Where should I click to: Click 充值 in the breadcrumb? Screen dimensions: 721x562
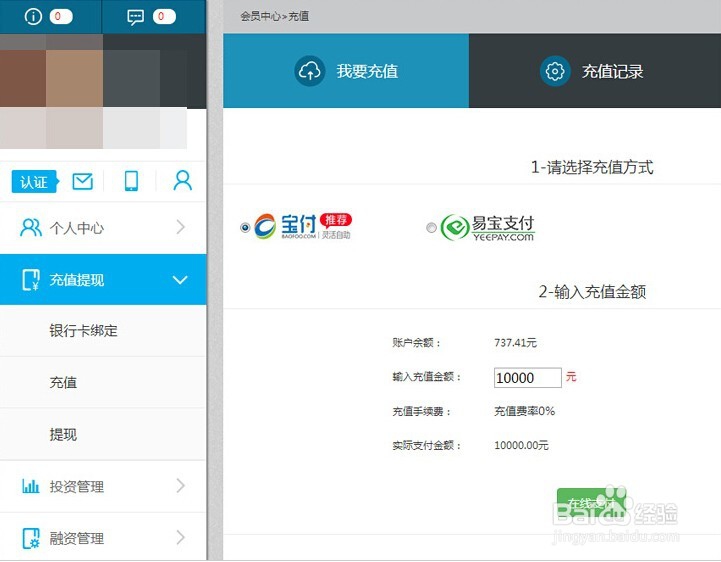click(x=298, y=17)
